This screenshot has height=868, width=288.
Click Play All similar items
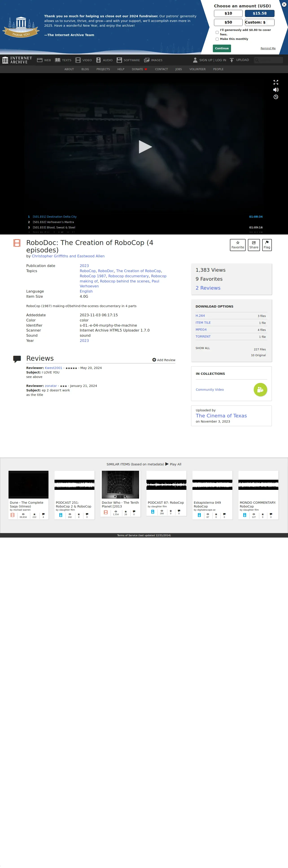coord(173,464)
